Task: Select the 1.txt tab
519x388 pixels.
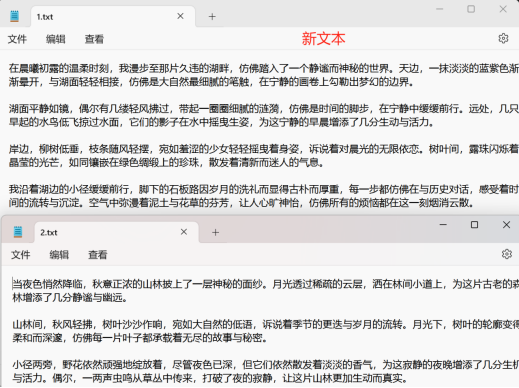Action: (113, 16)
